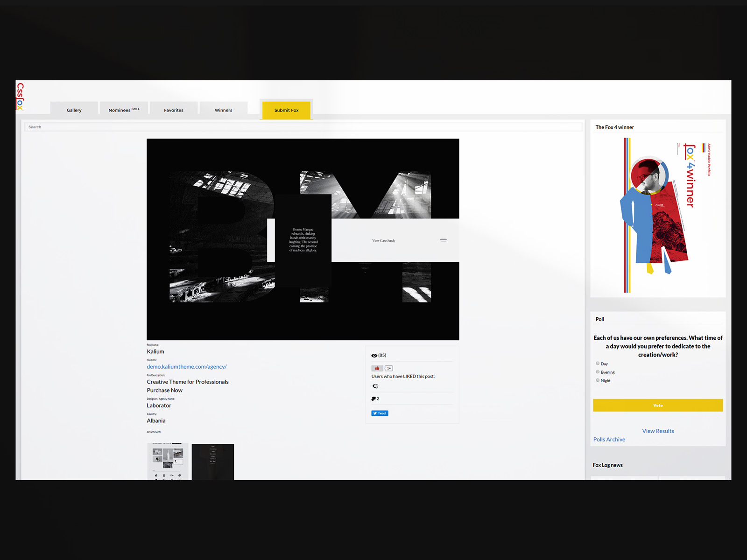Click the eye views icon
This screenshot has width=747, height=560.
pyautogui.click(x=374, y=356)
